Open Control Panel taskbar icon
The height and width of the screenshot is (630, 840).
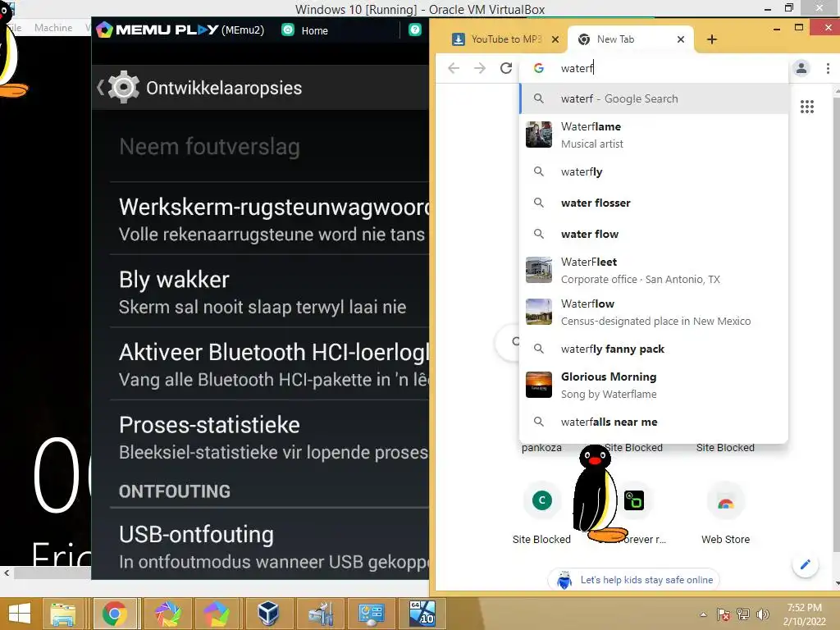pos(372,614)
